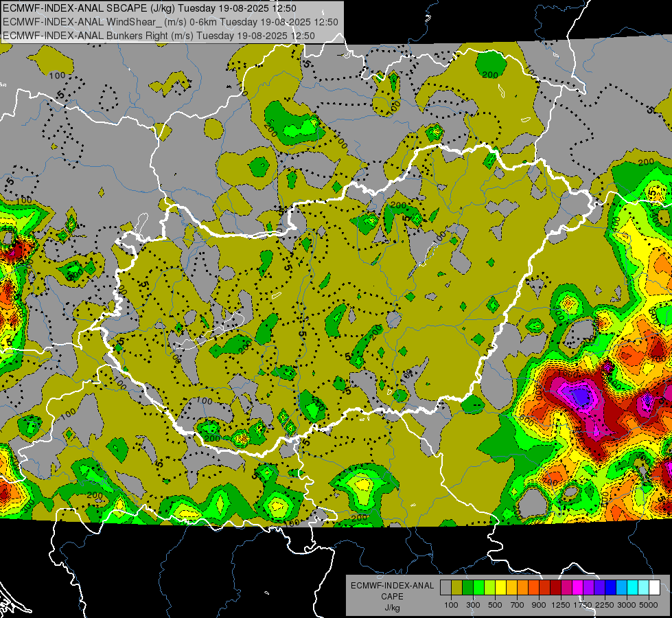
Task: Pick the pure yellow legend swatch
Action: tap(500, 588)
